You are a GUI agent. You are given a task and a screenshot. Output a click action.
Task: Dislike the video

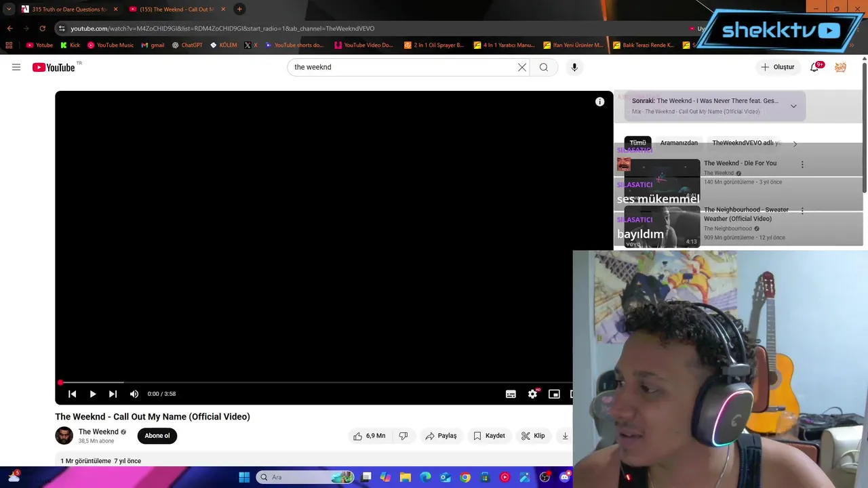pyautogui.click(x=403, y=436)
